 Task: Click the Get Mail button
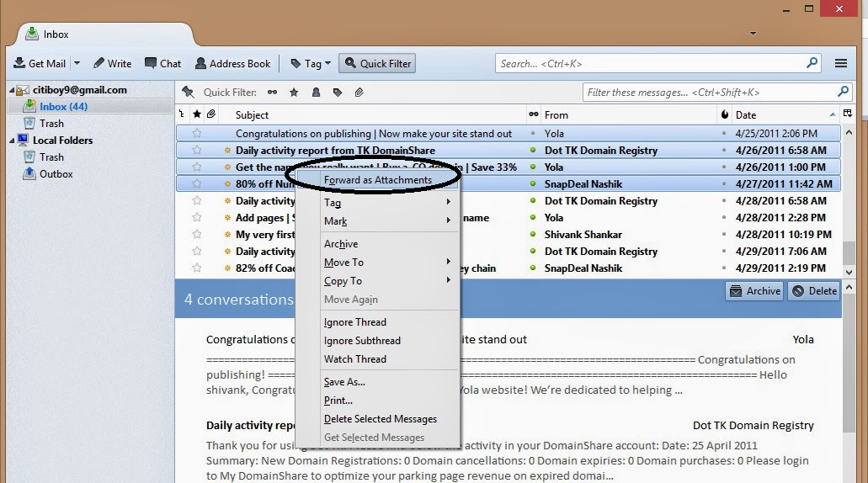[40, 64]
